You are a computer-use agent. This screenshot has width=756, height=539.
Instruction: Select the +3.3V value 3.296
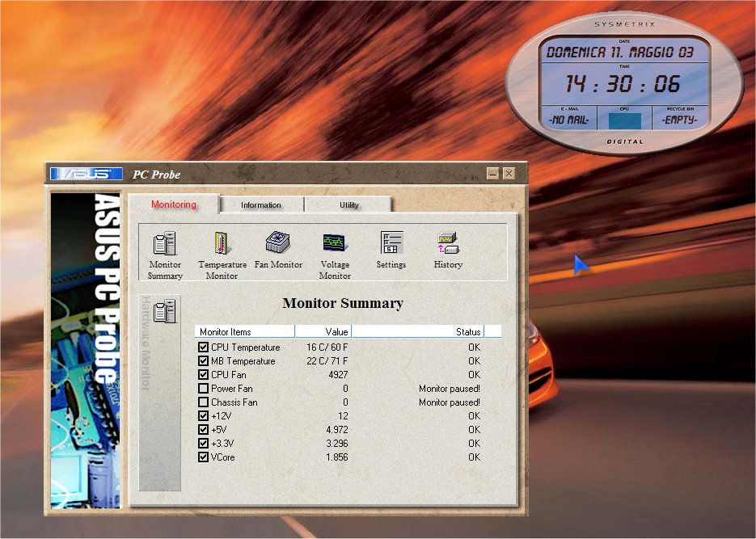pyautogui.click(x=337, y=443)
